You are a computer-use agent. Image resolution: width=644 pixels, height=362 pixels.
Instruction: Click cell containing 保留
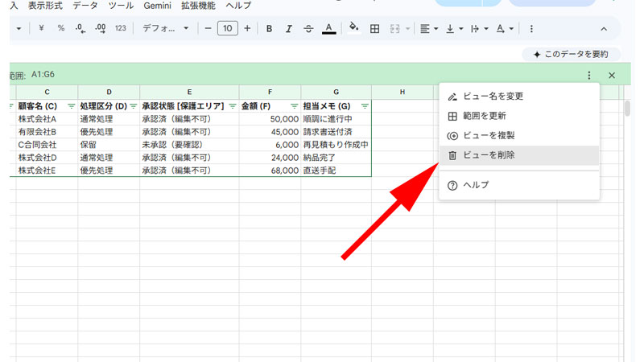click(x=109, y=145)
